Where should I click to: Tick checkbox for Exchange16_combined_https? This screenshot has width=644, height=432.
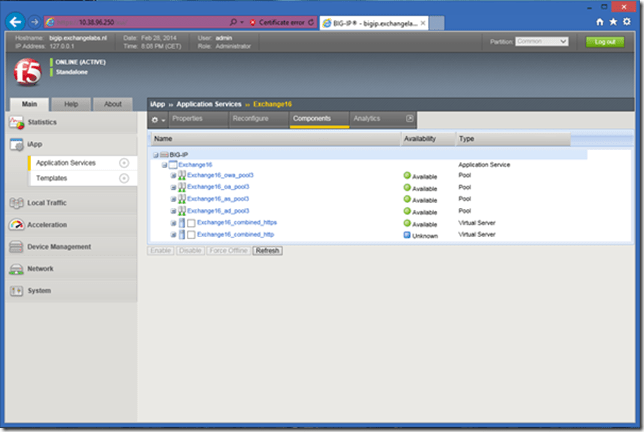click(x=191, y=223)
